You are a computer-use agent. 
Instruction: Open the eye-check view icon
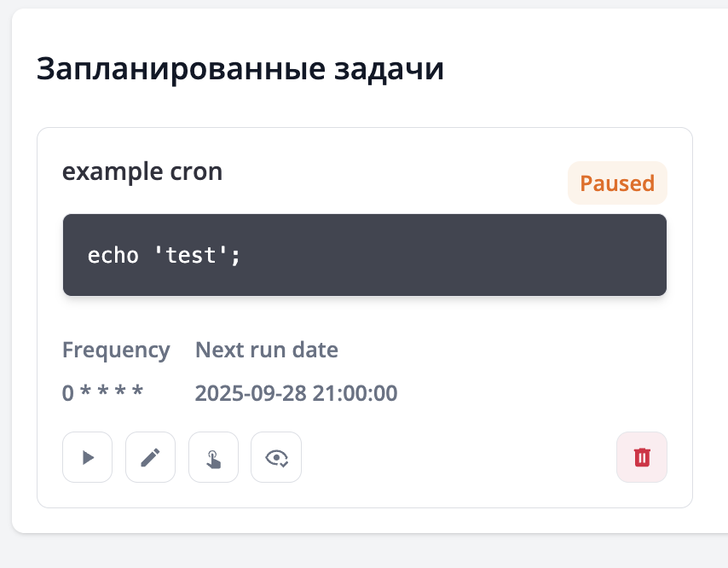pyautogui.click(x=276, y=457)
